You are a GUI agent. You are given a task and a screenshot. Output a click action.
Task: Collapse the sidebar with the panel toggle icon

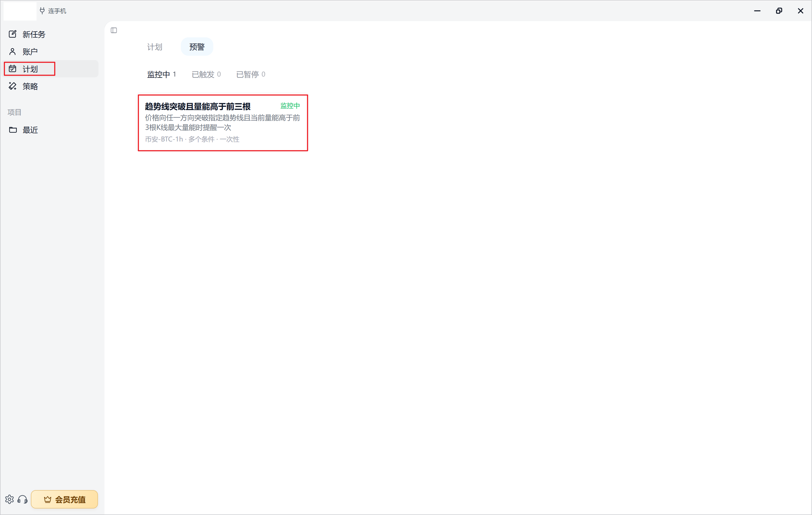(114, 30)
